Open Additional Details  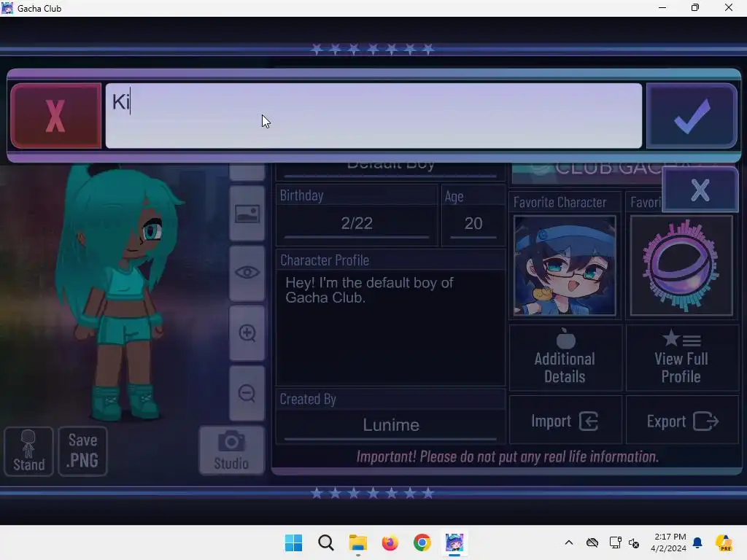pos(565,358)
